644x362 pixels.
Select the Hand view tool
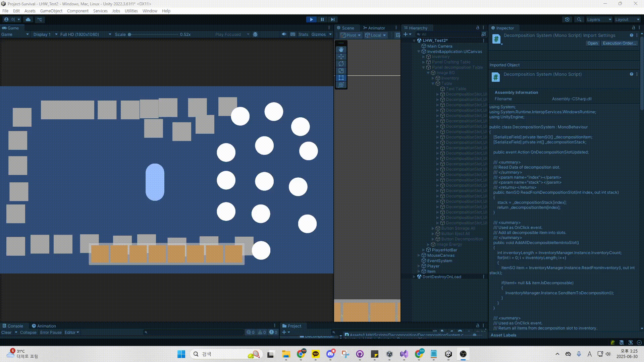[341, 50]
